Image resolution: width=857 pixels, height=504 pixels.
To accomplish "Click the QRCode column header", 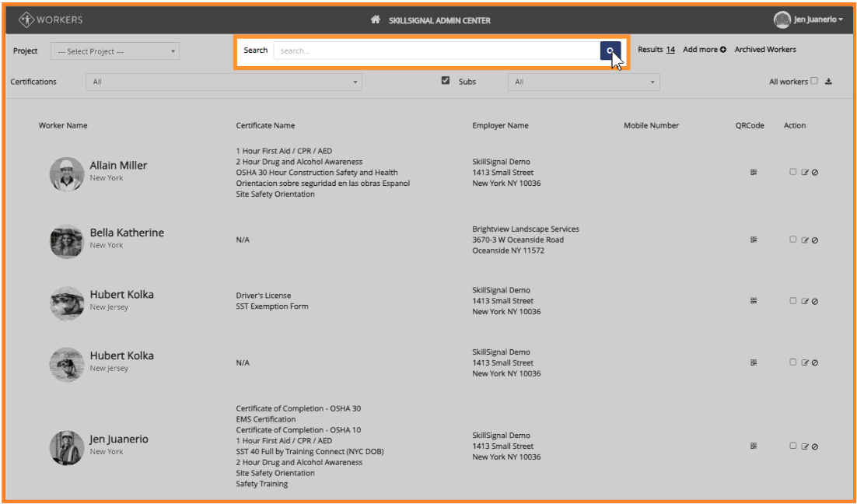I will click(750, 126).
